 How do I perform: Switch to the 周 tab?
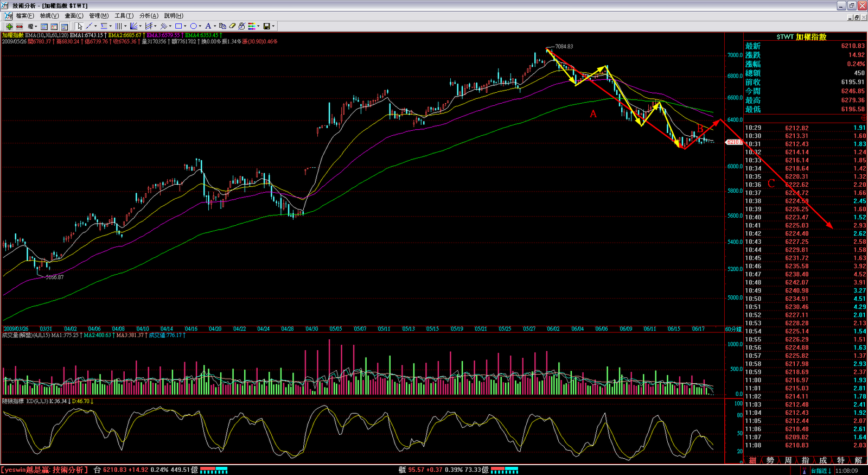[x=788, y=460]
